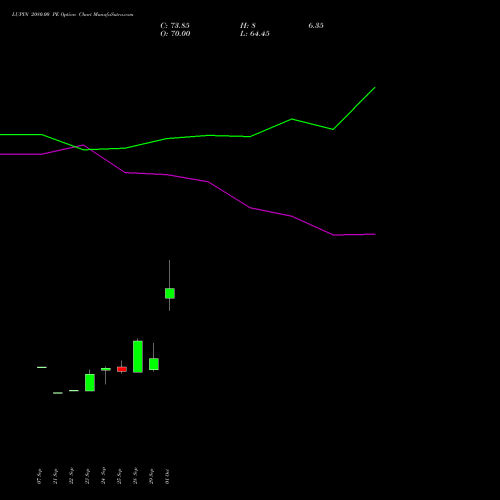Click the '01 Oct' date axis label

(167, 476)
